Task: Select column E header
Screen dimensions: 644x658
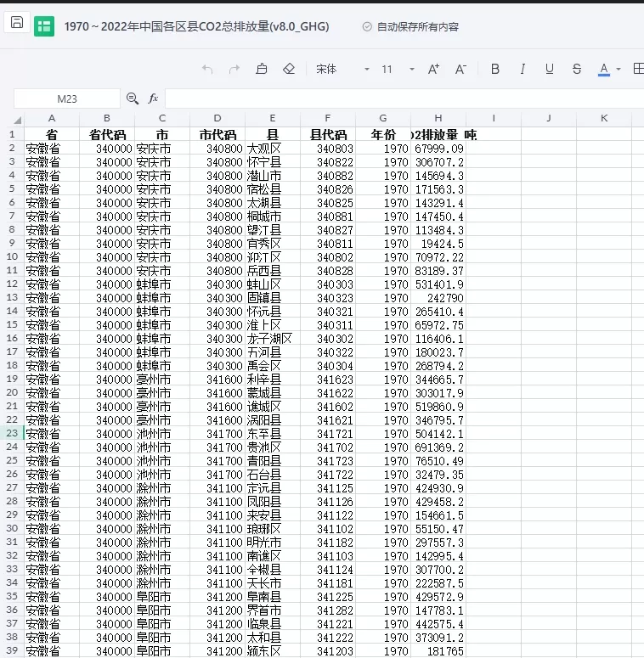Action: 273,118
